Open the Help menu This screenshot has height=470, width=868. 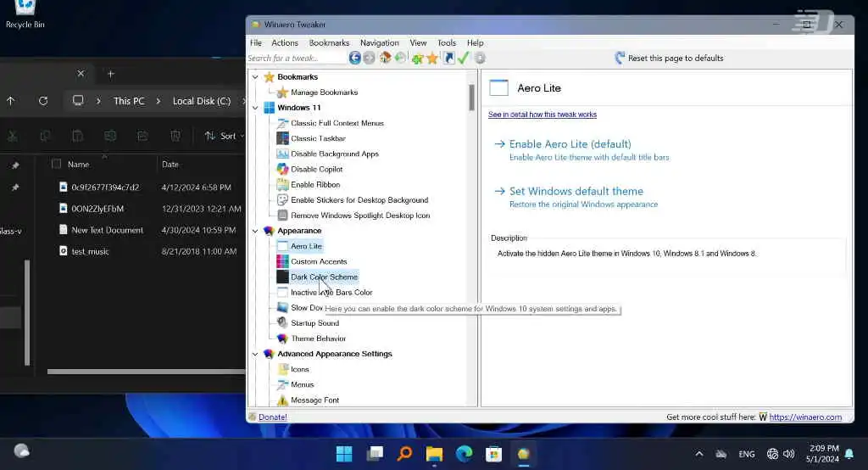click(475, 42)
